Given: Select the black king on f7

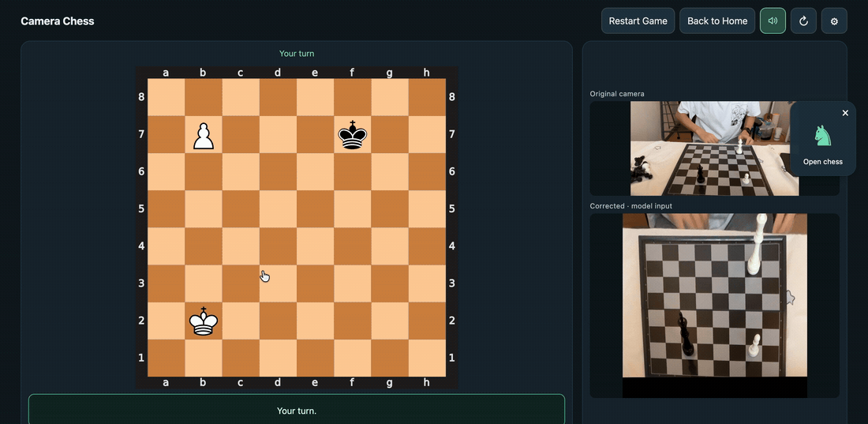Looking at the screenshot, I should point(352,135).
